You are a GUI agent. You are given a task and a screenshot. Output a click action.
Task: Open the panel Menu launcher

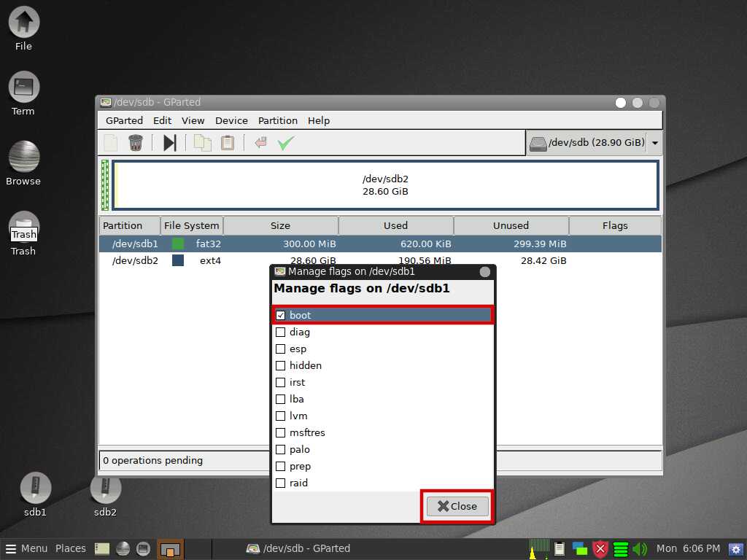[27, 548]
